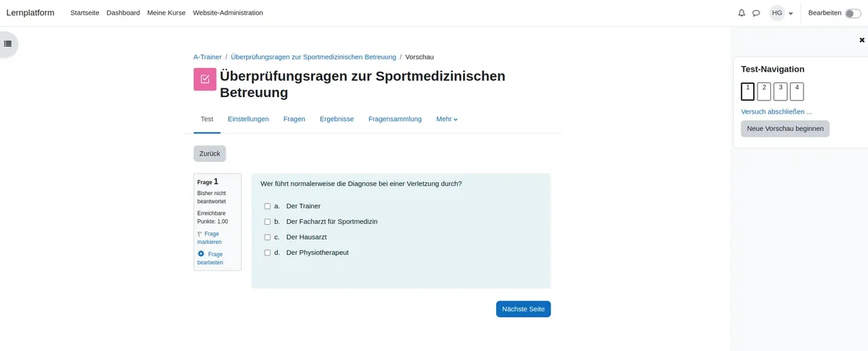Screen dimensions: 868x351
Task: Click the gear icon to edit question
Action: click(x=201, y=254)
